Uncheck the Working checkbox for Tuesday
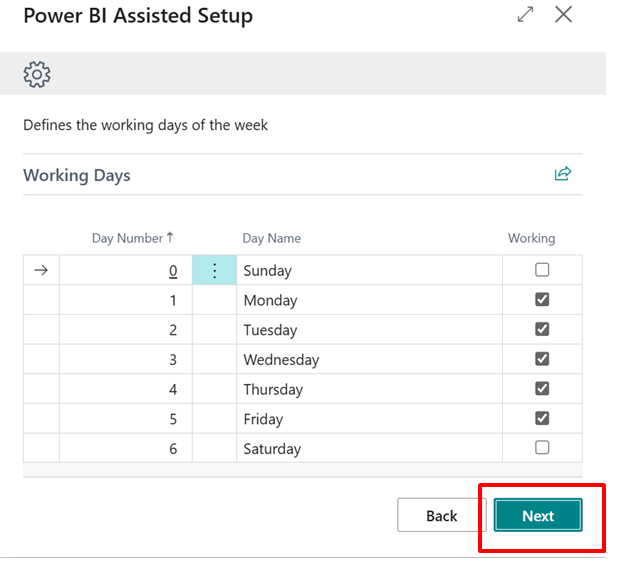 tap(542, 329)
